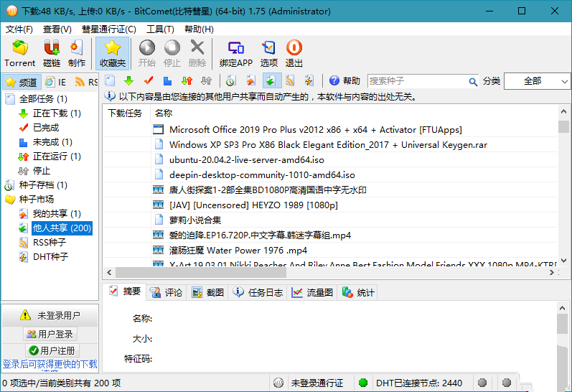Click the 帮助 help button with question mark
The height and width of the screenshot is (392, 572).
pos(344,81)
